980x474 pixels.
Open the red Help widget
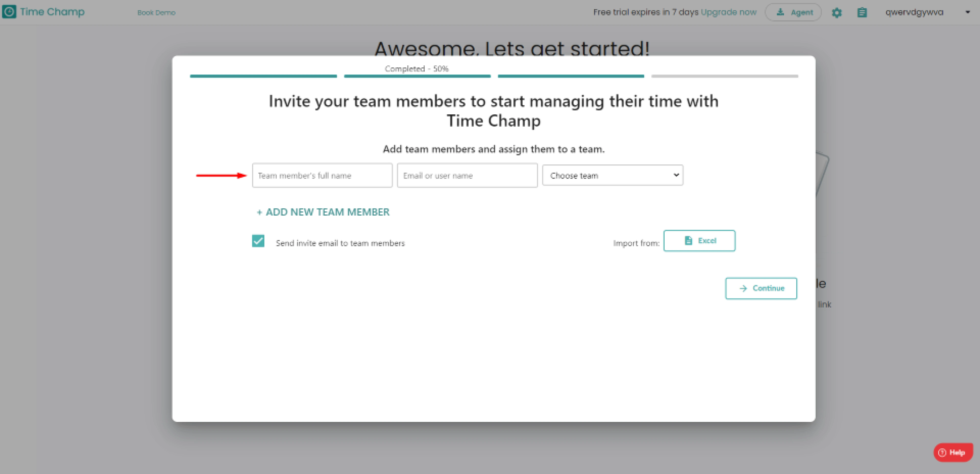953,452
